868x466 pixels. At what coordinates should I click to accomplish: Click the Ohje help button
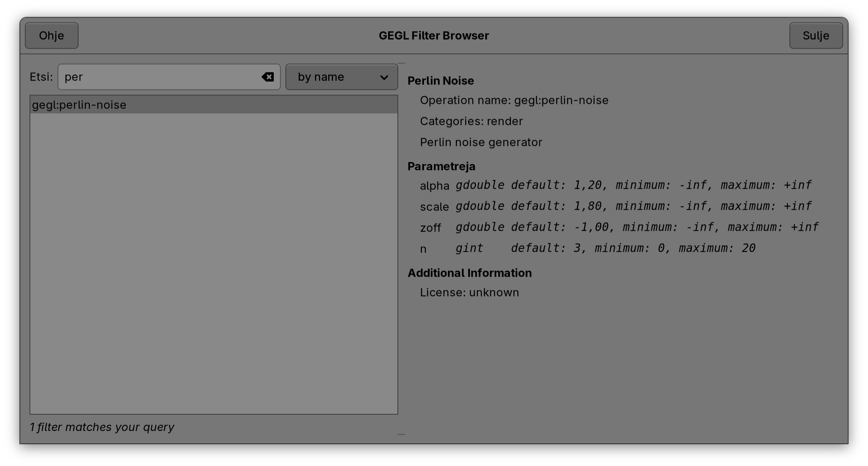click(x=52, y=36)
